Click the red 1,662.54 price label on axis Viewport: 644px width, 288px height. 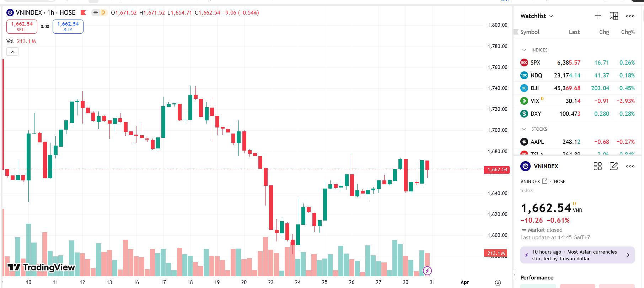[x=497, y=170]
